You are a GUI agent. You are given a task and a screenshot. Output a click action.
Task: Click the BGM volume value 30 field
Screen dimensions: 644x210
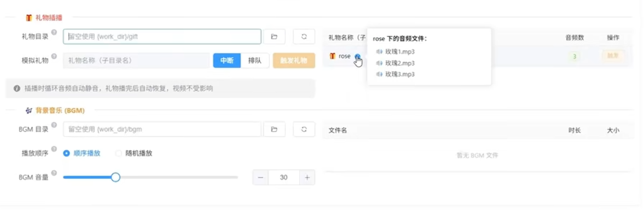point(284,177)
